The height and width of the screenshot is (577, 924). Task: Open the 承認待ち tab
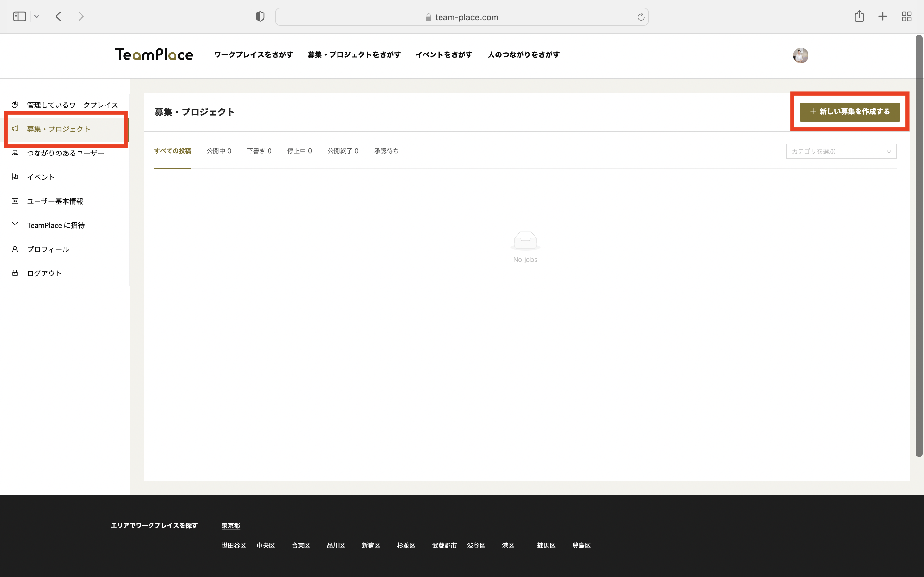(386, 151)
